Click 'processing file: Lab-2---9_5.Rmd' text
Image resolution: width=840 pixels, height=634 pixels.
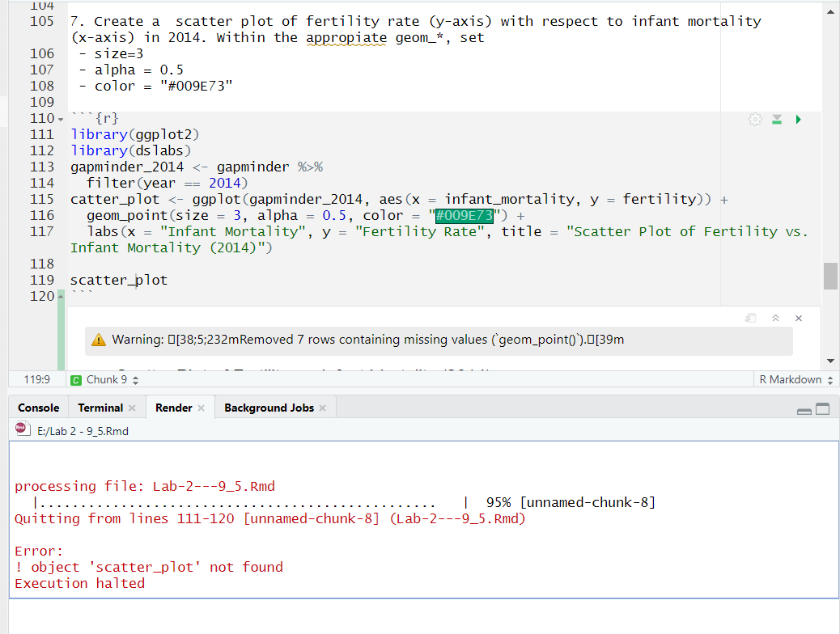(x=145, y=486)
